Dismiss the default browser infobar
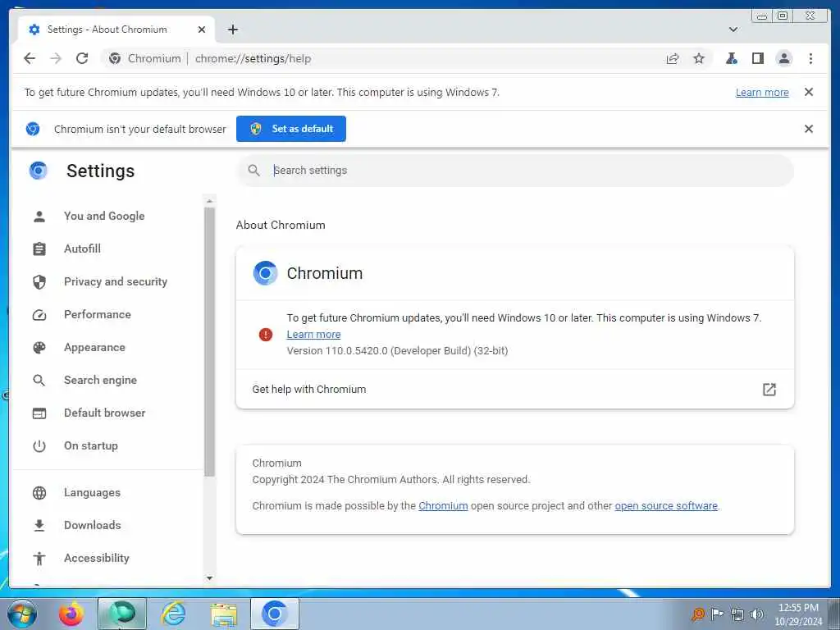Screen dimensions: 840x630 click(x=809, y=129)
